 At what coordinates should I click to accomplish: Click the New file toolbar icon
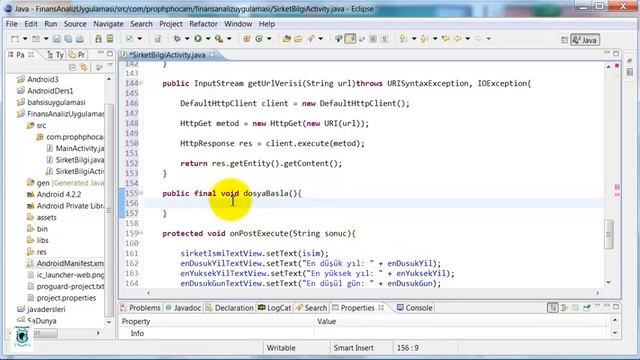(15, 39)
